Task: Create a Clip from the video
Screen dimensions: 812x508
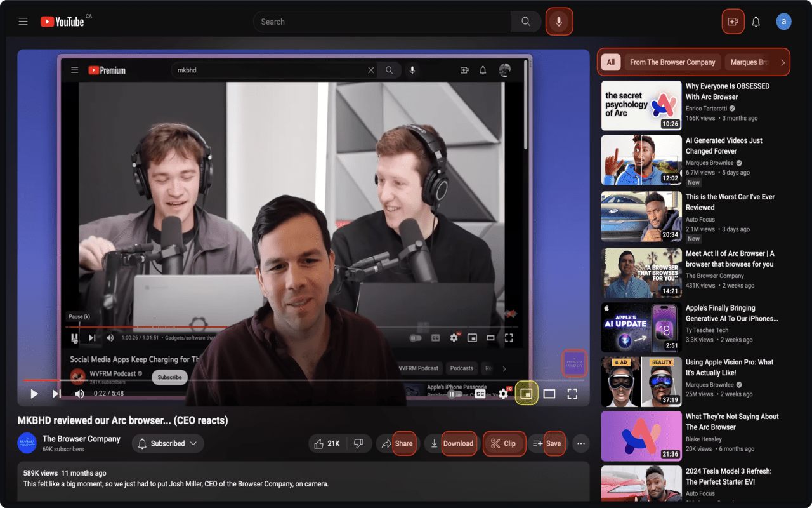Action: [x=504, y=443]
